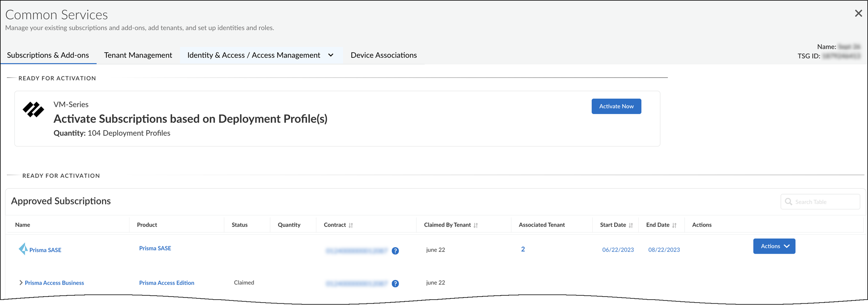The width and height of the screenshot is (868, 305).
Task: Click the 104 Deployment Profiles quantity text
Action: point(129,133)
